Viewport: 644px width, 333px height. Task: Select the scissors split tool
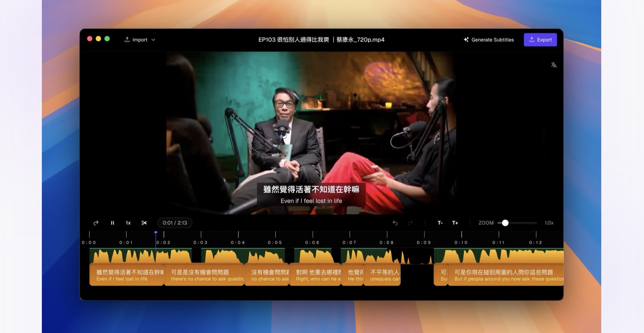(x=144, y=223)
